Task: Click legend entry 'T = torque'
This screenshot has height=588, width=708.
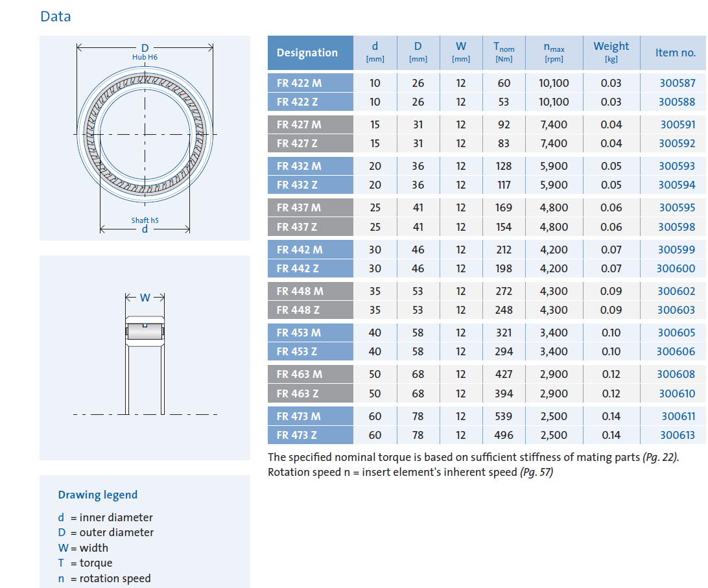Action: pos(85,563)
